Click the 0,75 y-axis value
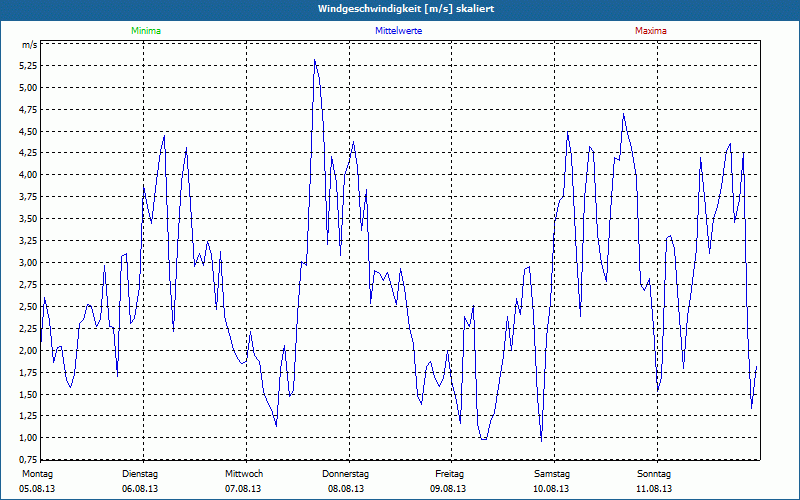Viewport: 800px width, 500px height. pyautogui.click(x=29, y=460)
